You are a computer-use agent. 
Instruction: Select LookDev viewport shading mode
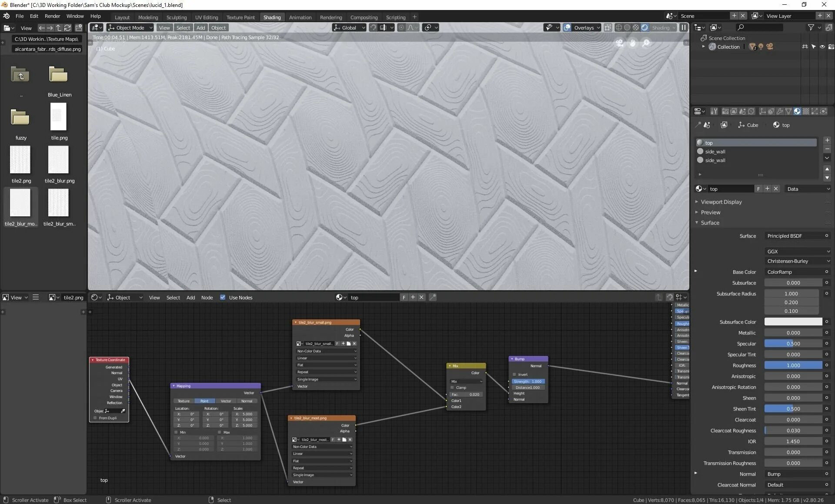coord(636,27)
